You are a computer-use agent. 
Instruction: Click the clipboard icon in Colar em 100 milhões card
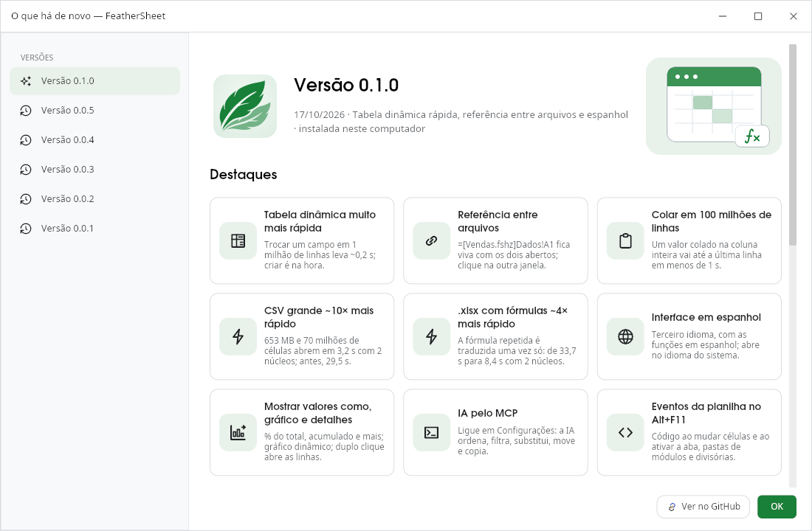point(625,240)
